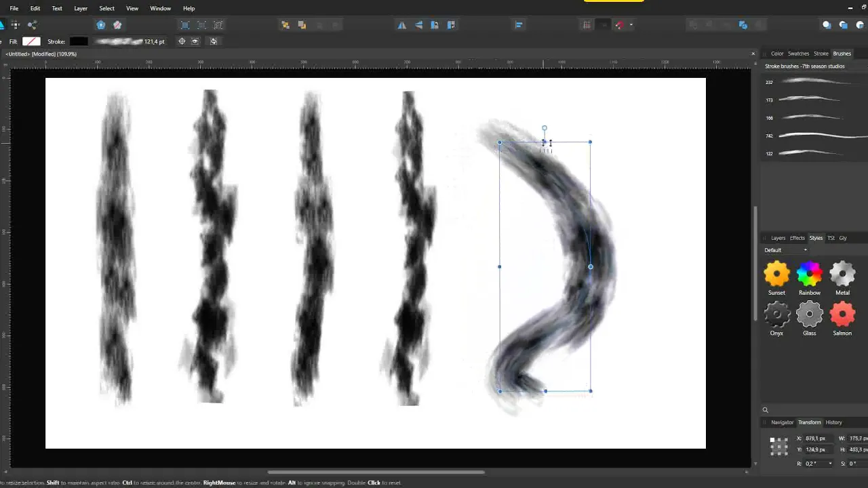Open the Default styles category dropdown

tap(786, 250)
